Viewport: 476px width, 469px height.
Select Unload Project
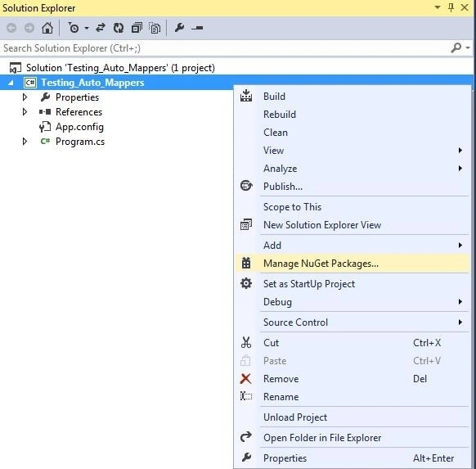295,417
